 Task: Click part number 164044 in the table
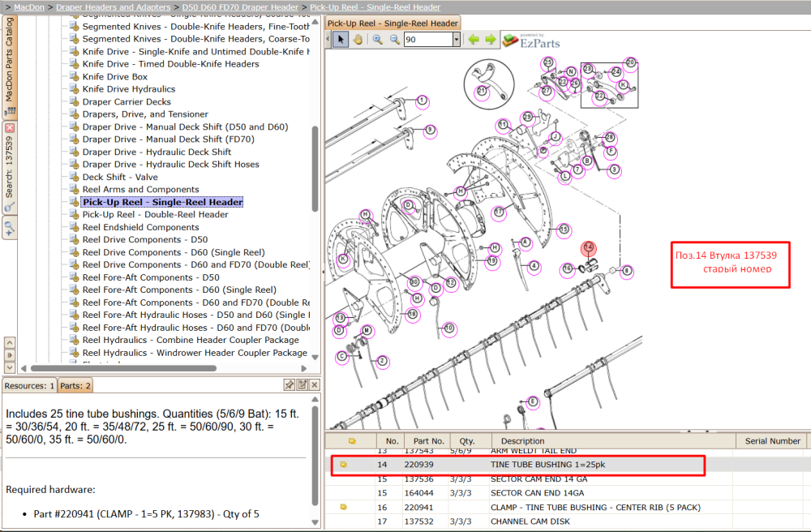419,493
